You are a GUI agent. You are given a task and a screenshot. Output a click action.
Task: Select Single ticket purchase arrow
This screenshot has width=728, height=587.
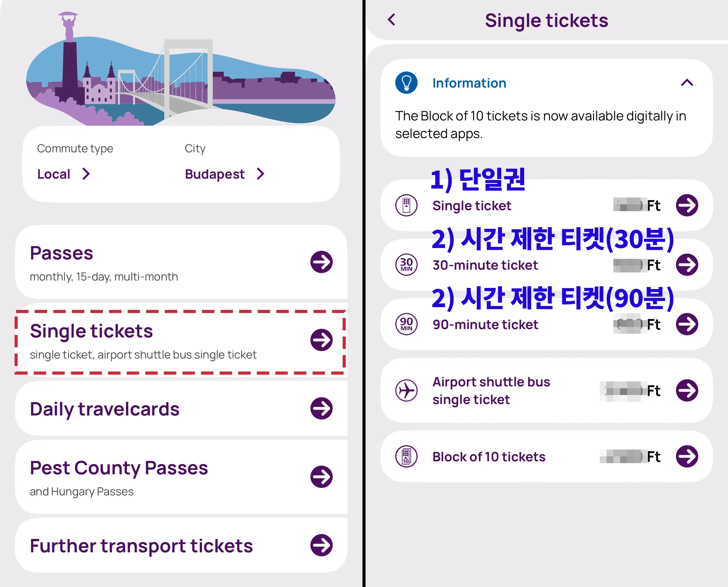click(687, 205)
